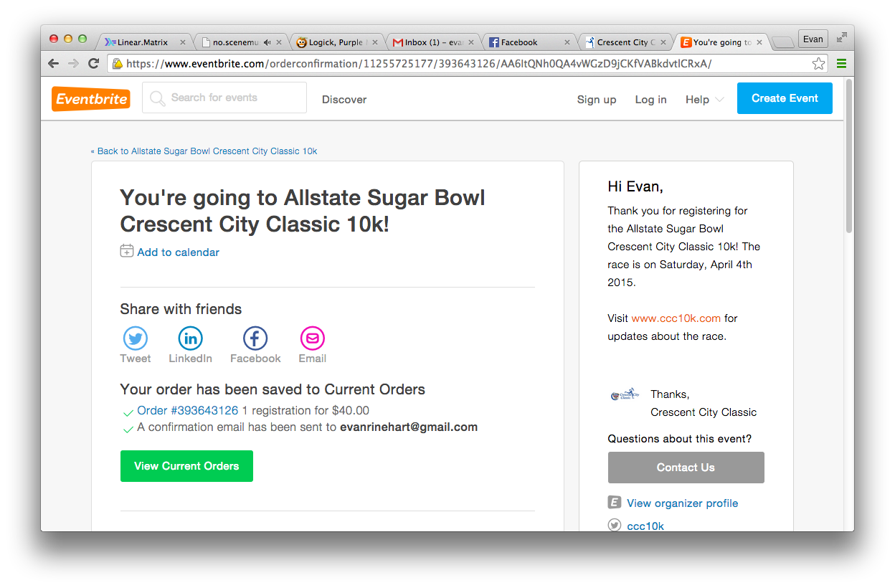Click the Create Event button
Viewport: 895px width, 588px height.
785,98
